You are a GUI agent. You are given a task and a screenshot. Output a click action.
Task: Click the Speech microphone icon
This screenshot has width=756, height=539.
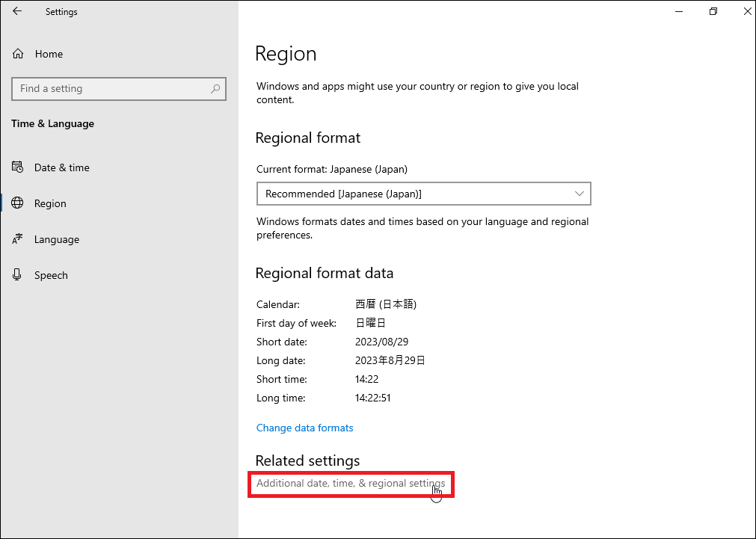pos(17,275)
